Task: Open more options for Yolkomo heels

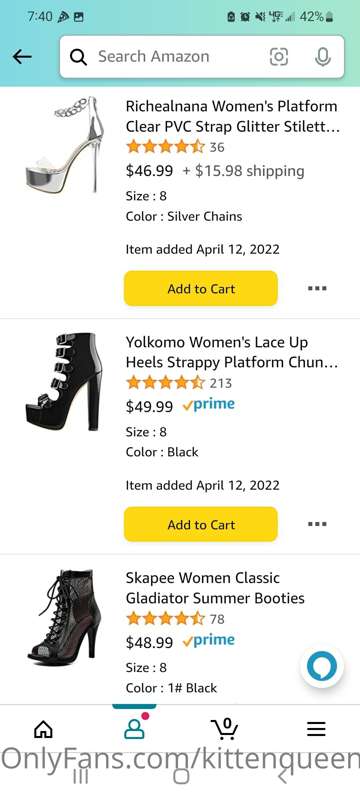Action: pos(317,524)
